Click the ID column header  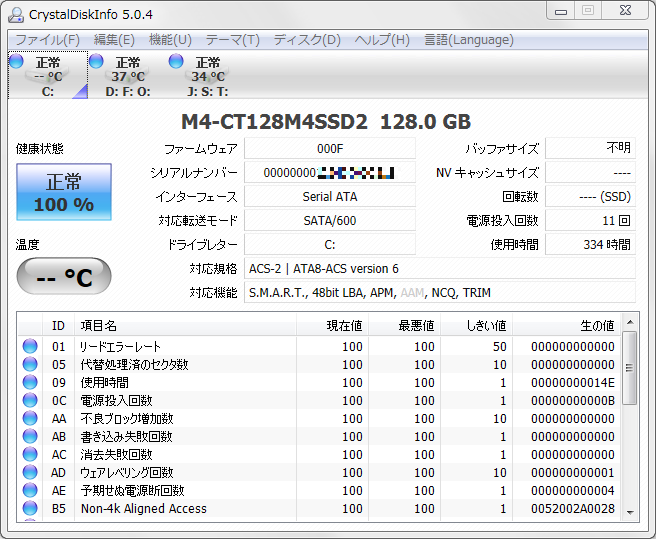[x=58, y=325]
